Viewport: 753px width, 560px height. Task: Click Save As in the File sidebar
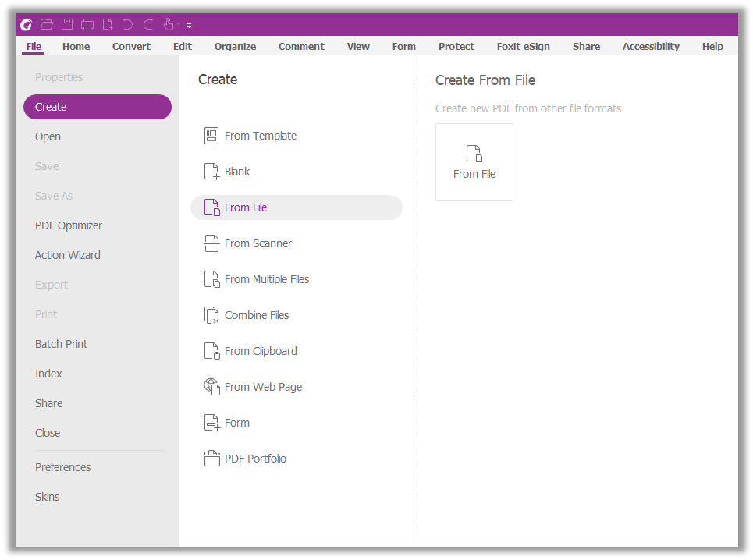[x=54, y=196]
